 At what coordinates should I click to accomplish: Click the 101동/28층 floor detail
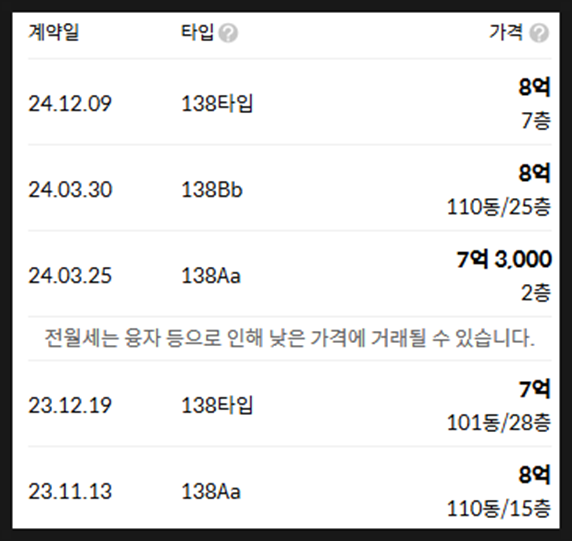tap(499, 423)
